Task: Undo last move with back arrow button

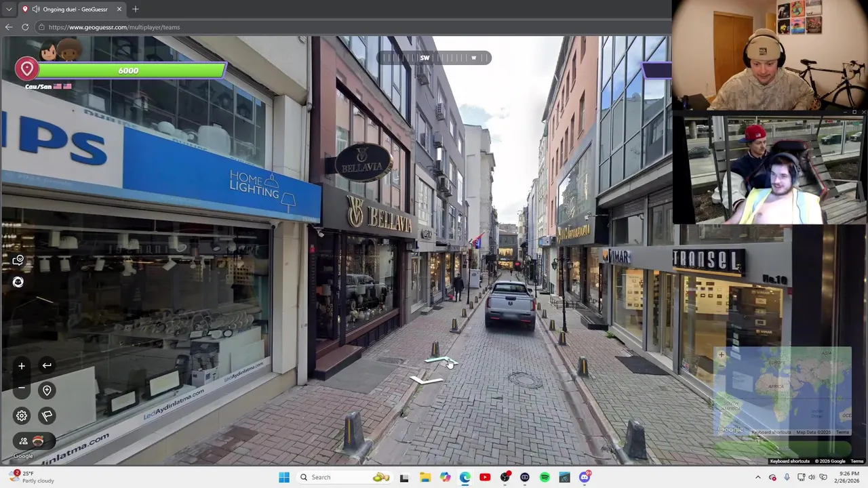Action: (47, 366)
